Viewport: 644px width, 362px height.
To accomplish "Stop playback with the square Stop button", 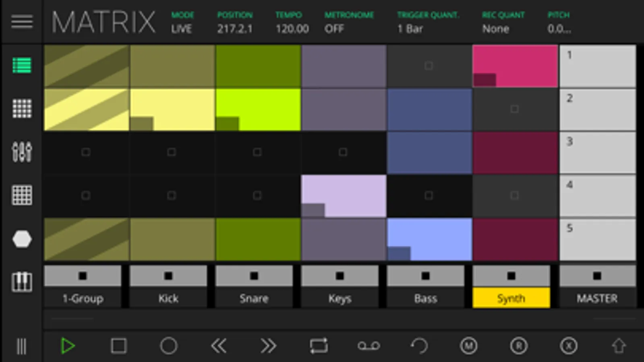I will tap(118, 346).
